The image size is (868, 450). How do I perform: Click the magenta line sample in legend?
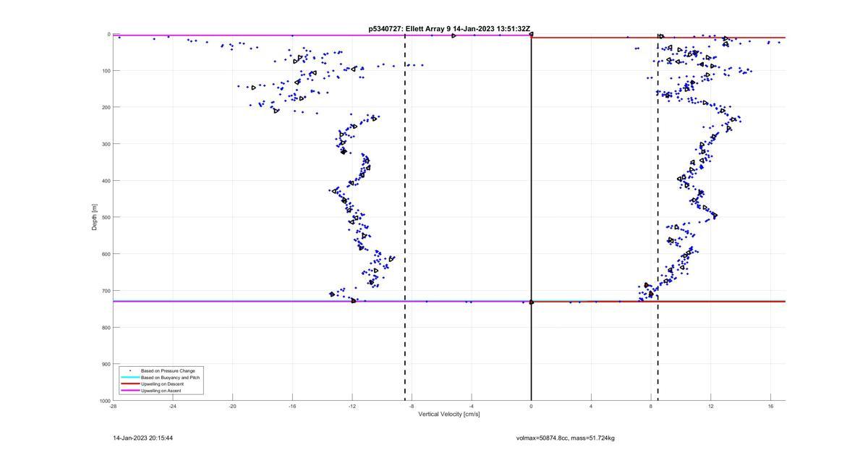click(129, 391)
